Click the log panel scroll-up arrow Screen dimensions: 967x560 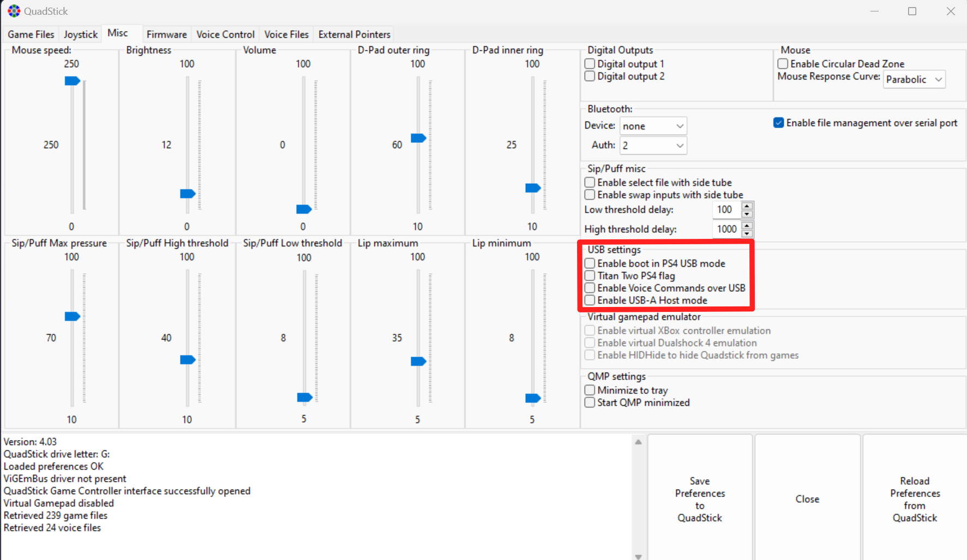638,442
